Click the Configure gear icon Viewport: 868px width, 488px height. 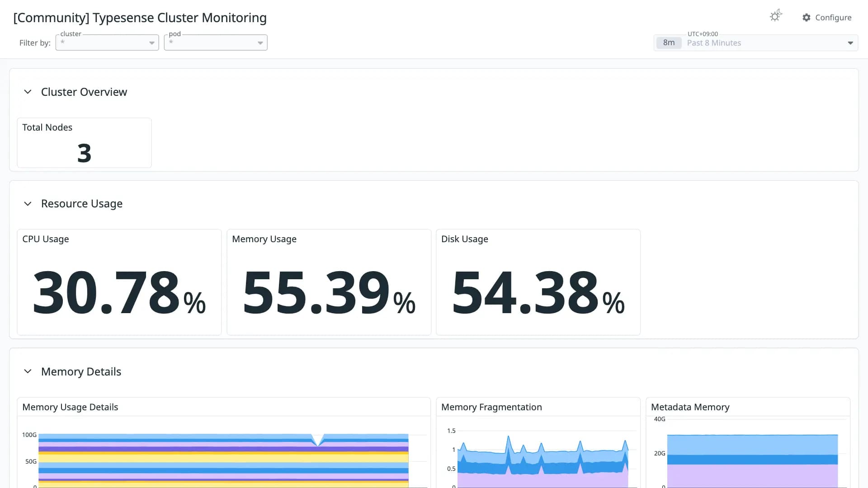point(807,18)
